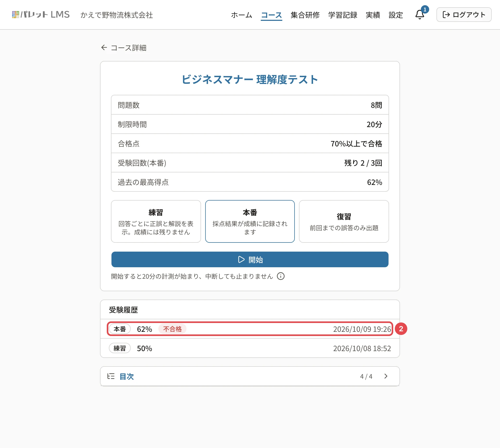Click the 2026/10/09 19:26 timestamp
The image size is (500, 448).
362,329
